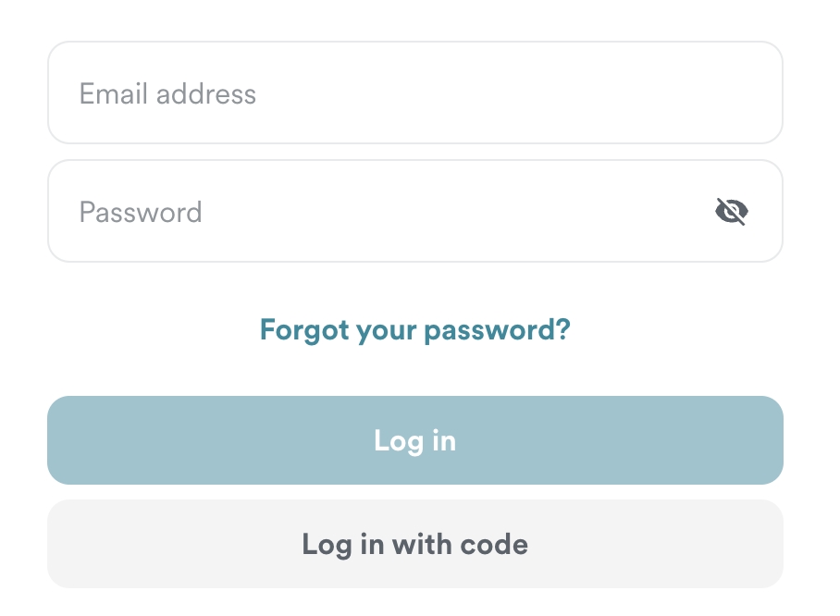The height and width of the screenshot is (616, 840).
Task: Unhide password characters via eye icon
Action: coord(731,212)
